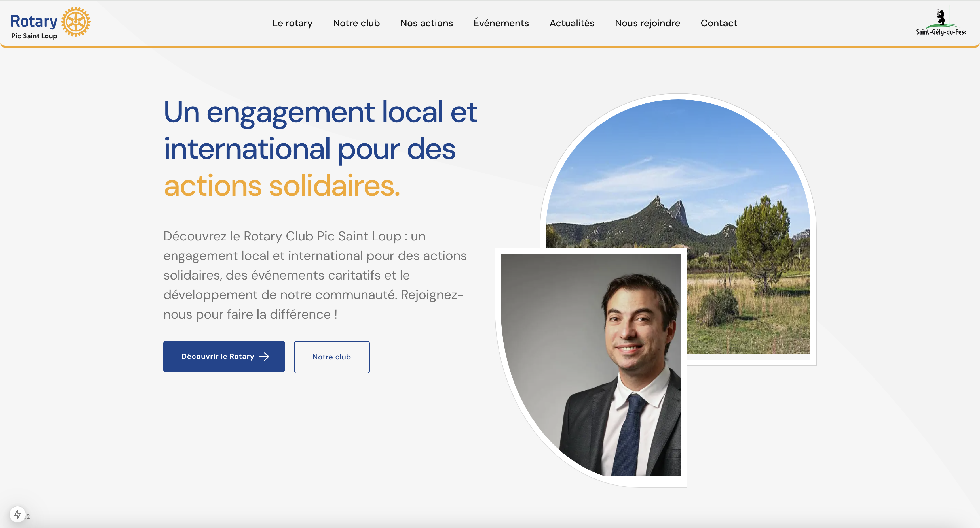Click the Rotary wheel icon in the header
The width and height of the screenshot is (980, 528).
[x=77, y=22]
